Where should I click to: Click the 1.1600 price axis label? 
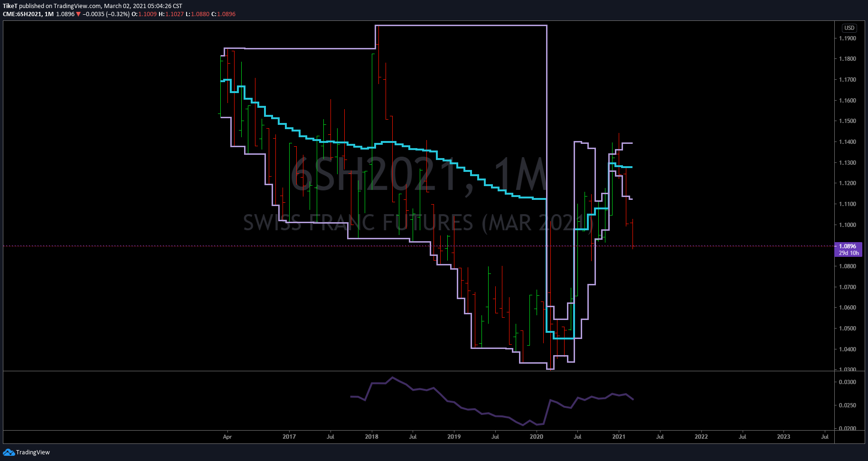point(848,101)
